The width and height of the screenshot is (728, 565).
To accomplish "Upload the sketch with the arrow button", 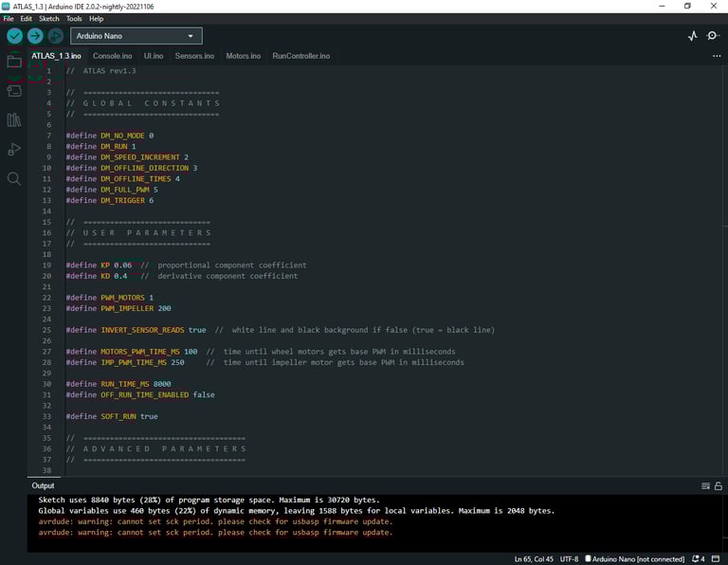I will (35, 36).
